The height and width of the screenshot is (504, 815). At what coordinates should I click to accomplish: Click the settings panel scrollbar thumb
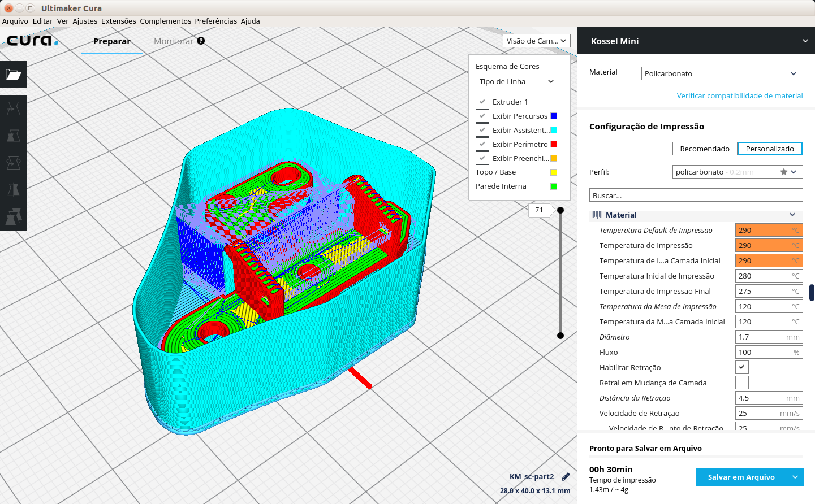click(812, 293)
